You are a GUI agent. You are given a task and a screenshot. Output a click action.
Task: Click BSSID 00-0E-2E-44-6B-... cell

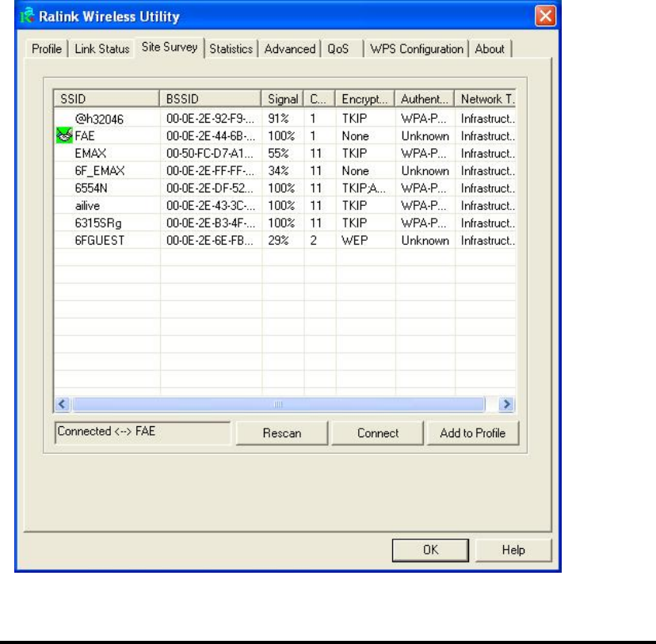point(211,136)
